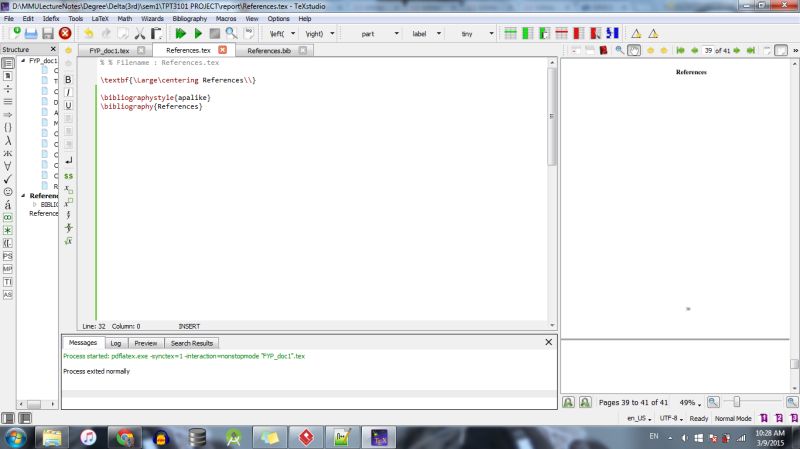The height and width of the screenshot is (449, 800).
Task: Click the red X stop/close icon in toolbar
Action: tap(65, 33)
